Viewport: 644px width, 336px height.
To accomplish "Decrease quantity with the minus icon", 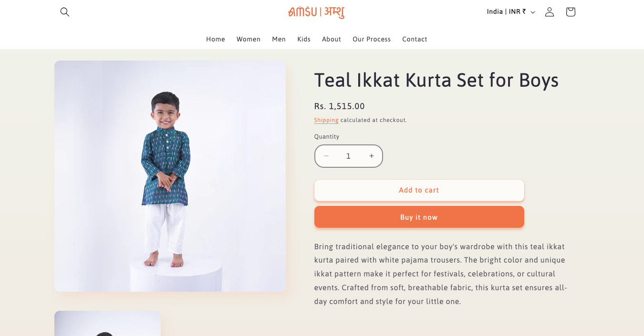I will point(326,156).
